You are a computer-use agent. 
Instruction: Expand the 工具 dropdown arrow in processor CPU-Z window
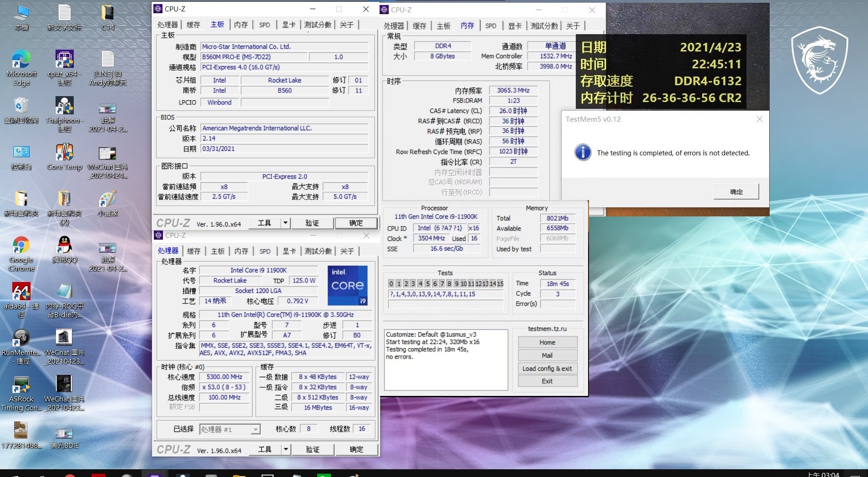286,449
